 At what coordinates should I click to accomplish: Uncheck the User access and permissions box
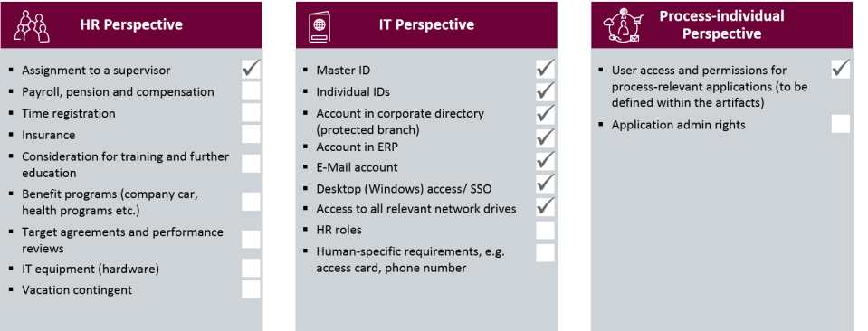tap(840, 70)
